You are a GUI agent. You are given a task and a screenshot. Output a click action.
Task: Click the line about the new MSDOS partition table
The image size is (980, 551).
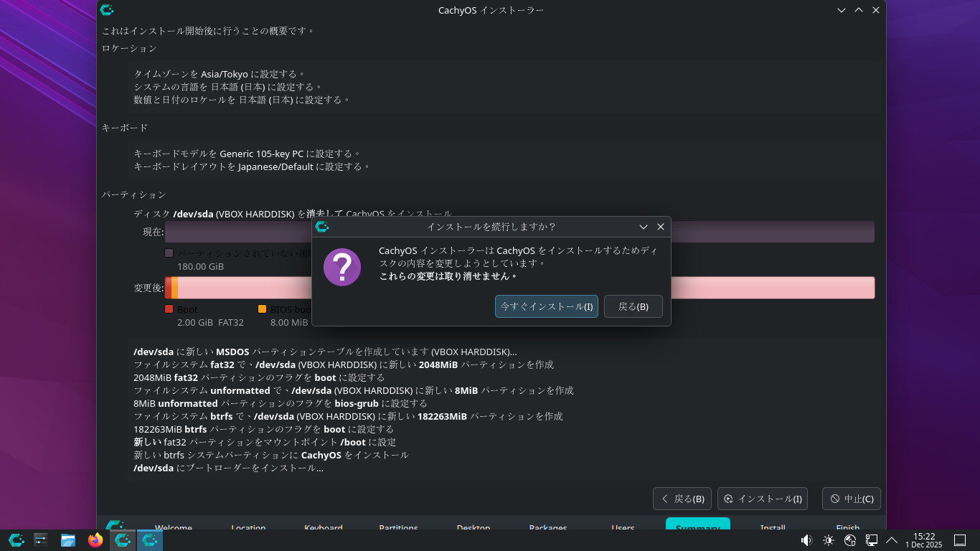tap(325, 352)
